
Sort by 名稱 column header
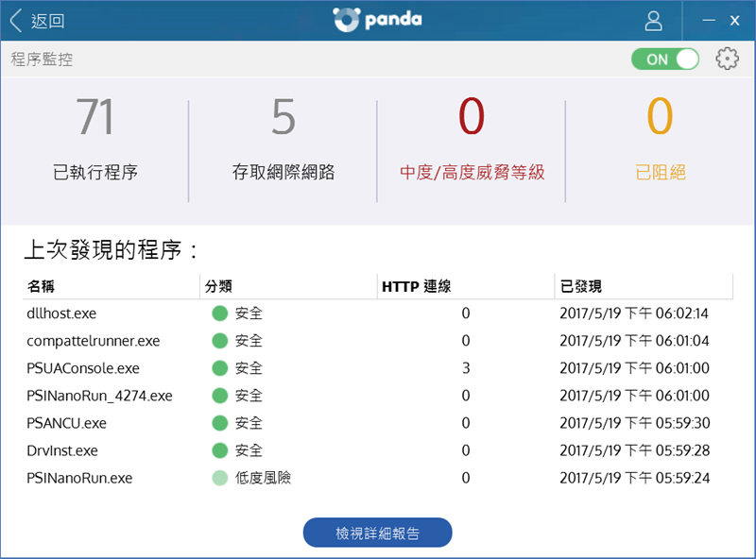tap(43, 286)
